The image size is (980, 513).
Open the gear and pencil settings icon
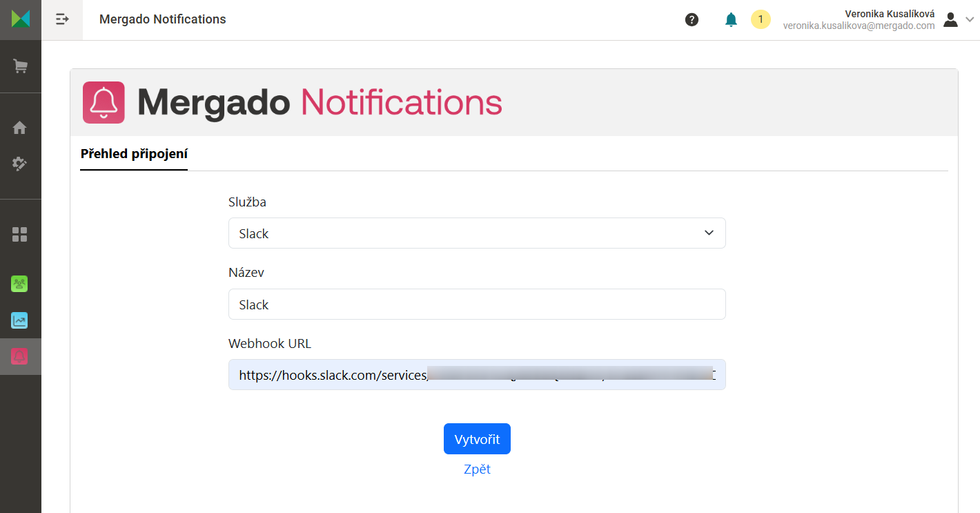(20, 164)
